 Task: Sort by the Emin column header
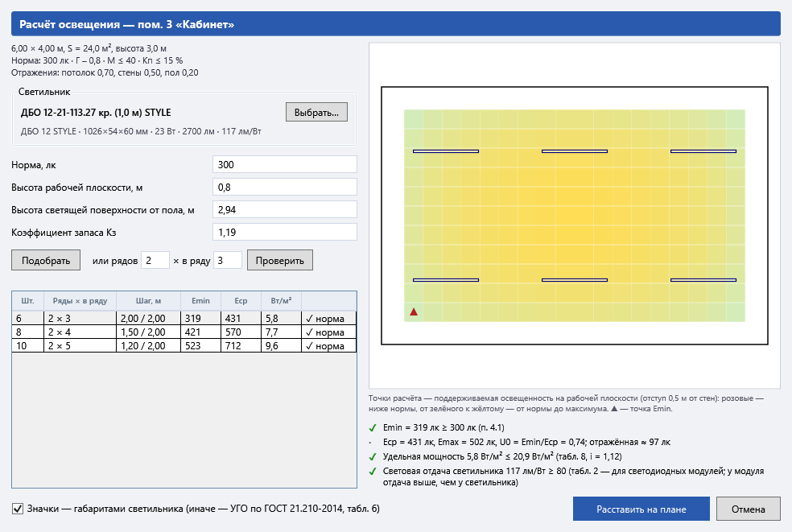pos(200,300)
